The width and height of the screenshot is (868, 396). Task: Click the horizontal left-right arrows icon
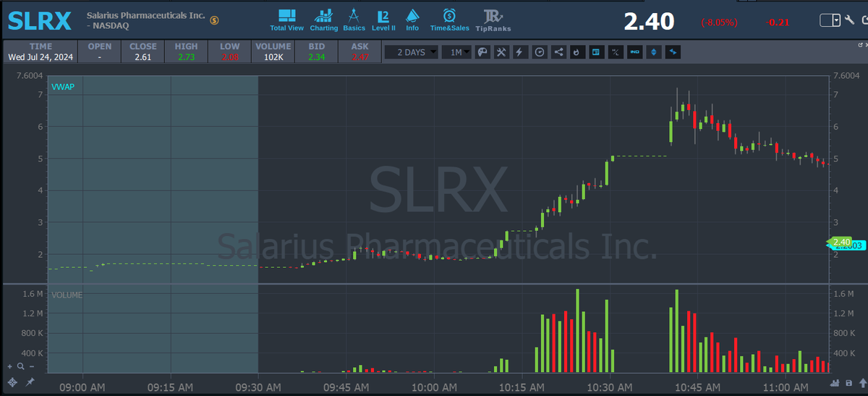pyautogui.click(x=673, y=52)
